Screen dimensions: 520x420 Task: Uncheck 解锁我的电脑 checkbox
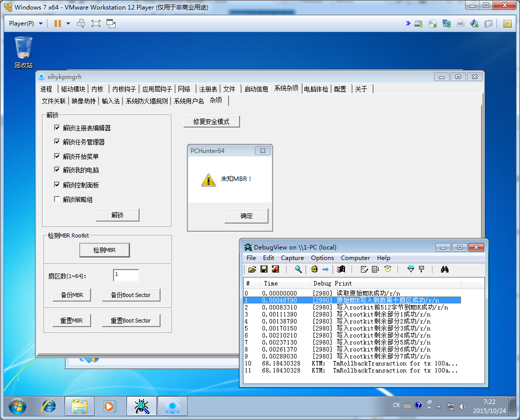[x=57, y=170]
